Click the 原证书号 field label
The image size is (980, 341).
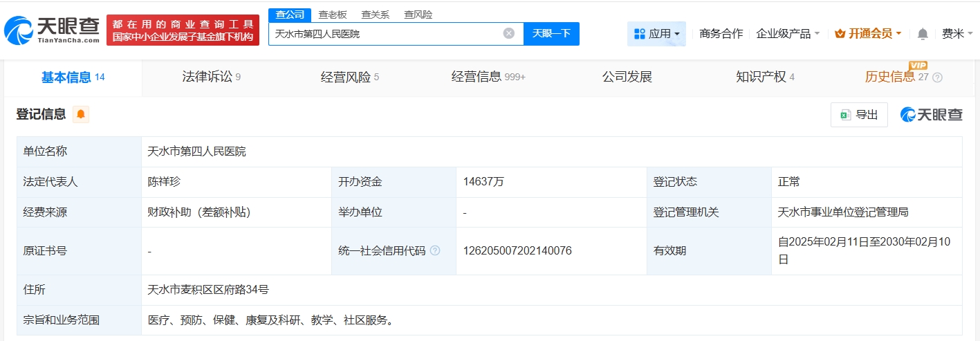coord(45,250)
